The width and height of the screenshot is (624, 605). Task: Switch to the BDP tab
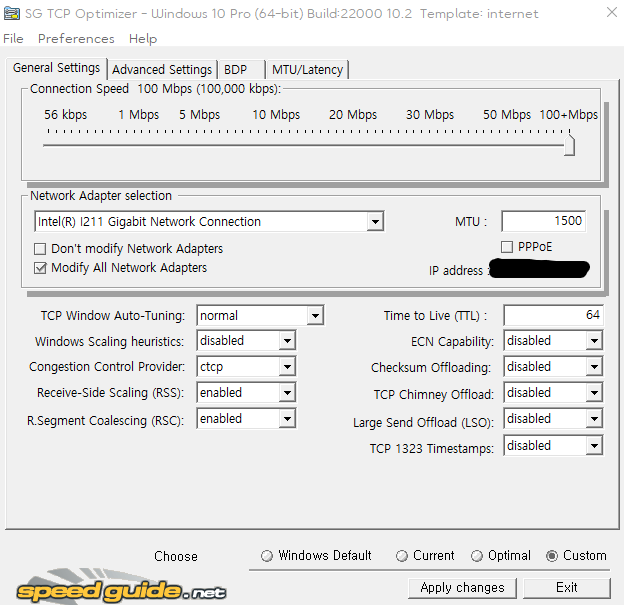click(240, 70)
